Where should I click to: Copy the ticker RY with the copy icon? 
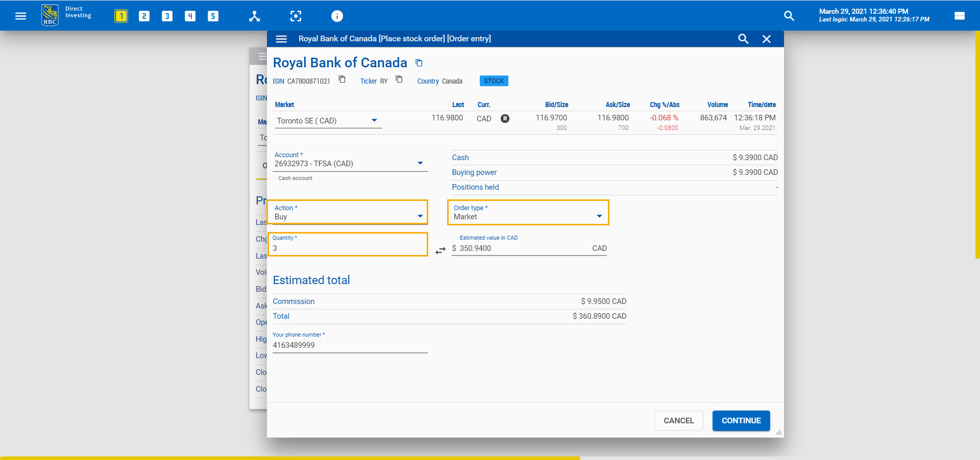(x=399, y=80)
